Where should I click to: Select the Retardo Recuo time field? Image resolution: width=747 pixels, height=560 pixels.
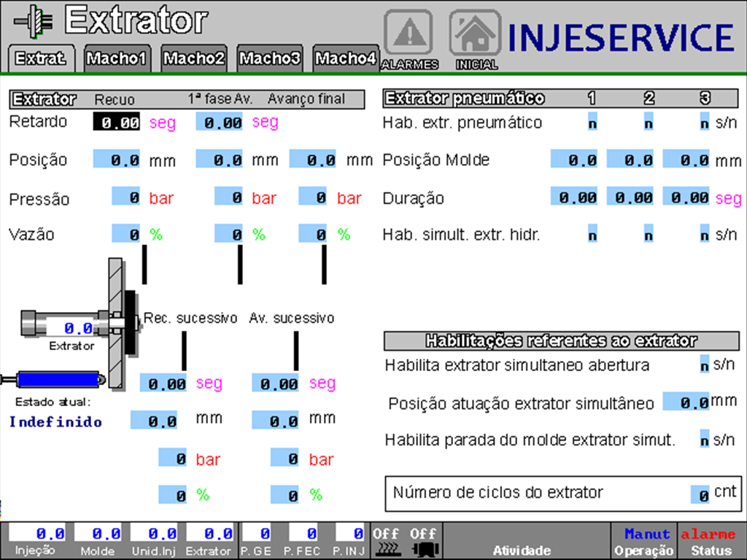pos(117,122)
